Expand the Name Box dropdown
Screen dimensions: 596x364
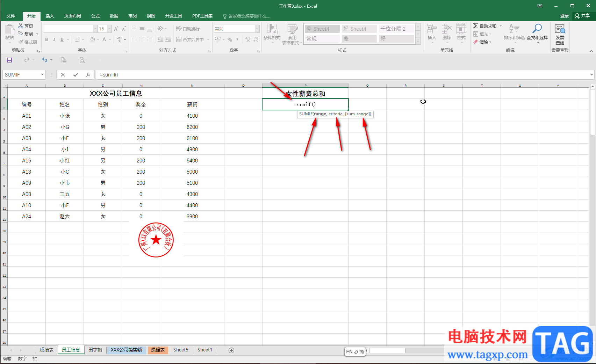coord(42,75)
